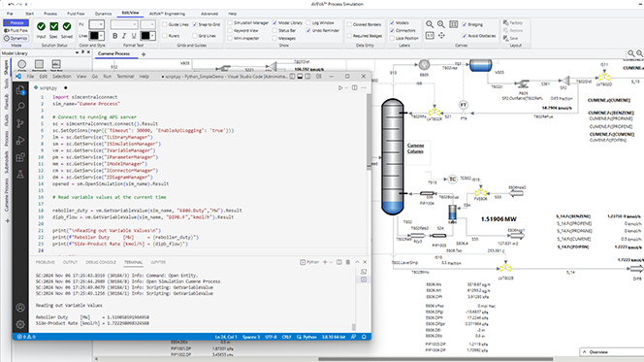Open the new terminal launch profile dropdown
Viewport: 644px width, 362px height.
pos(331,262)
